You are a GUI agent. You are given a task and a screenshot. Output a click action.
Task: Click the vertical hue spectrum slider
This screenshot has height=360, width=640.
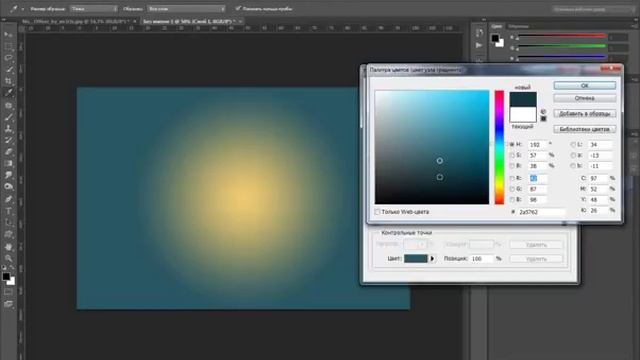499,147
